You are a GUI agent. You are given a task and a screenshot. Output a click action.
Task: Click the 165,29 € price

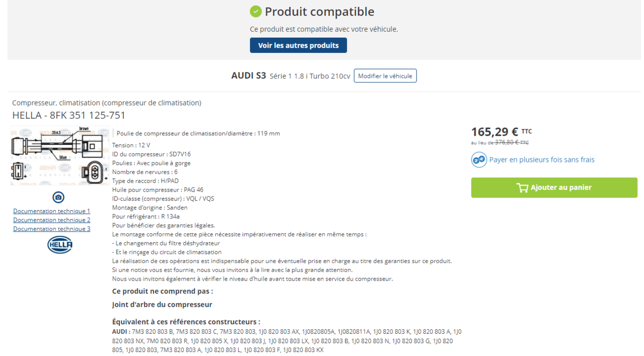pyautogui.click(x=495, y=132)
